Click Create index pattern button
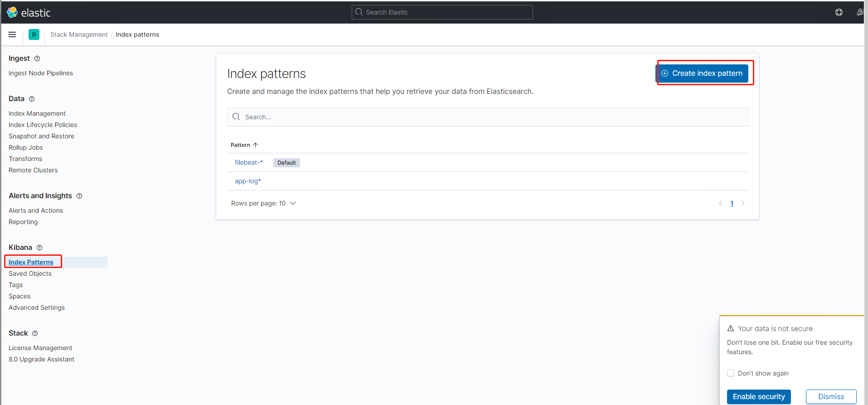 [702, 73]
